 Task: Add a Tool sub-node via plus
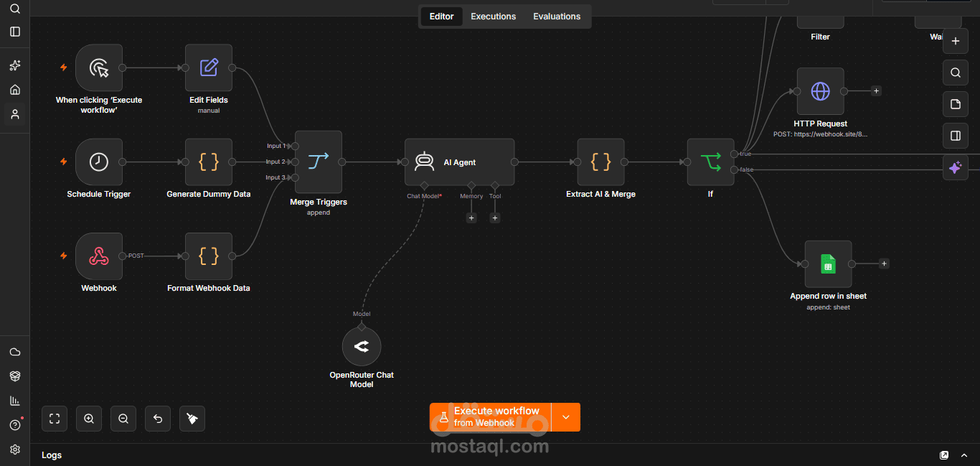tap(495, 218)
